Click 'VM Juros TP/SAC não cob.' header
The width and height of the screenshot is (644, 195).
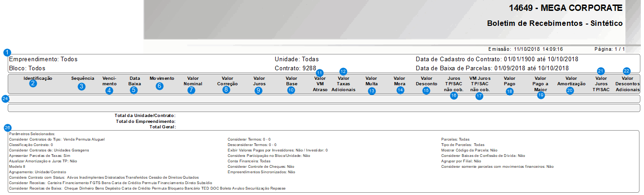point(479,84)
